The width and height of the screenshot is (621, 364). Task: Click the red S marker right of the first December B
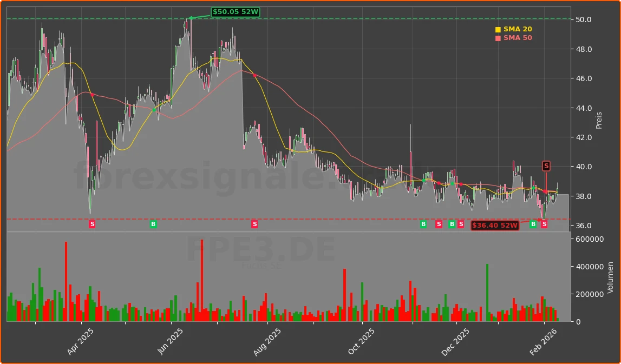click(x=439, y=224)
